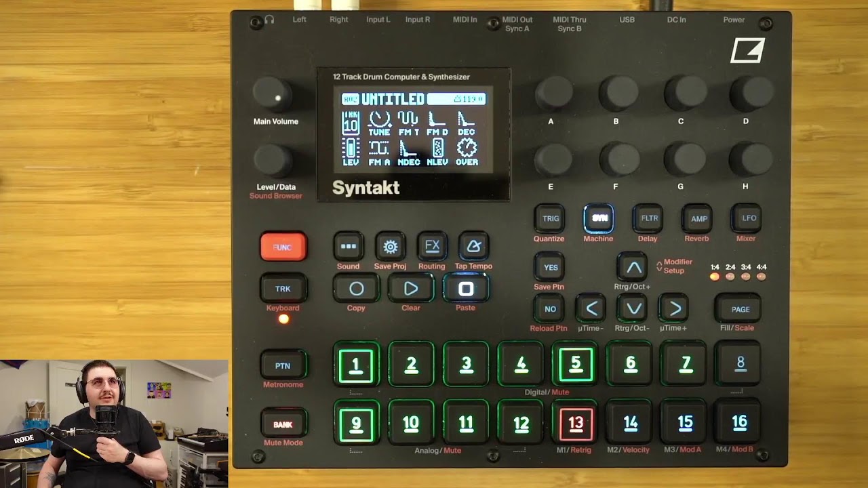Click the right arrow µTime+ key

tap(675, 309)
